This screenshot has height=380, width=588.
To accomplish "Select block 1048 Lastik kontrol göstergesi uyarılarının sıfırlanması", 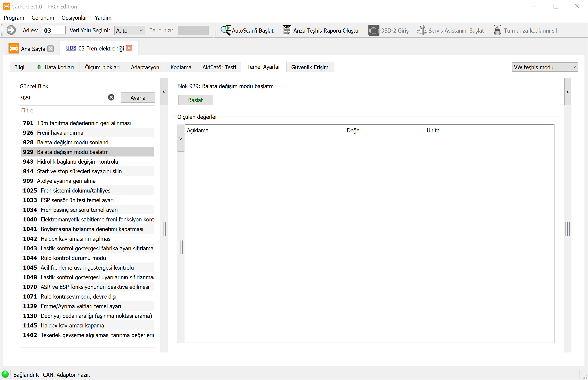I will click(88, 277).
